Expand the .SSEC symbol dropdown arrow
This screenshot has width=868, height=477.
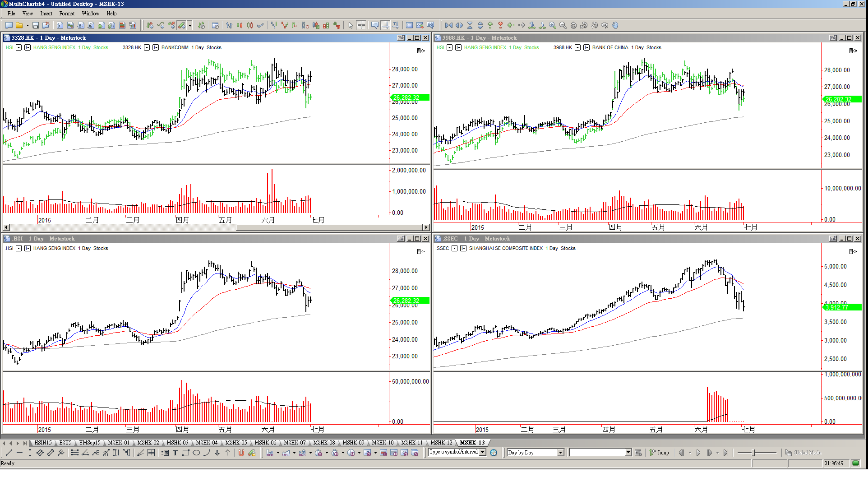point(454,248)
